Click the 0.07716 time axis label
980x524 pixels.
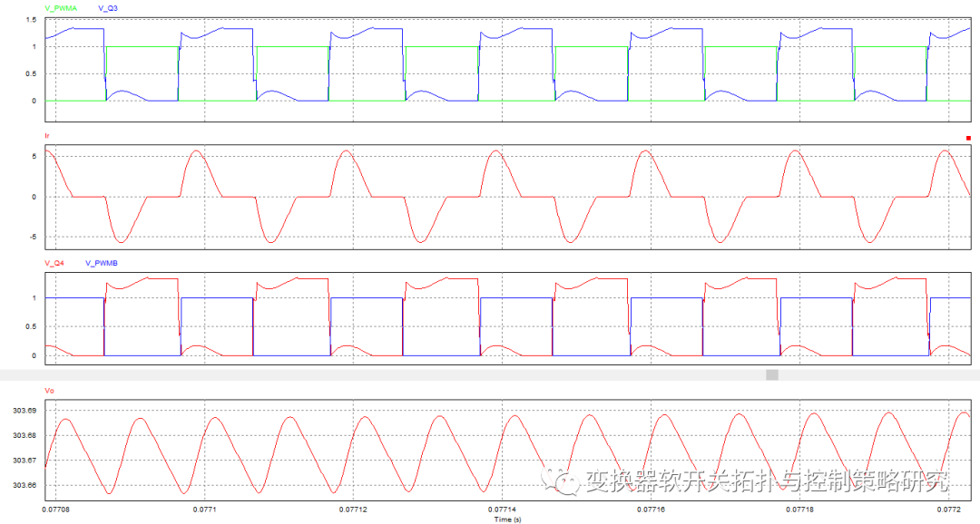pos(651,509)
